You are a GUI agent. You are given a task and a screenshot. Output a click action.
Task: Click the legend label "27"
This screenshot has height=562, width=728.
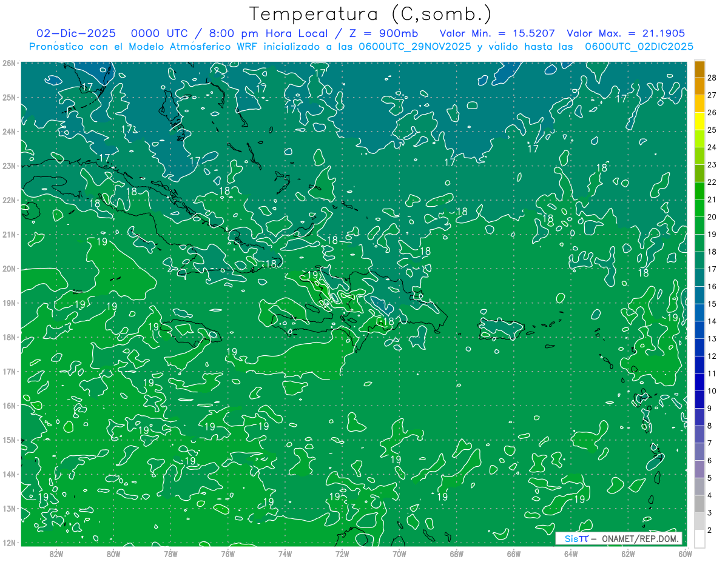(x=712, y=95)
